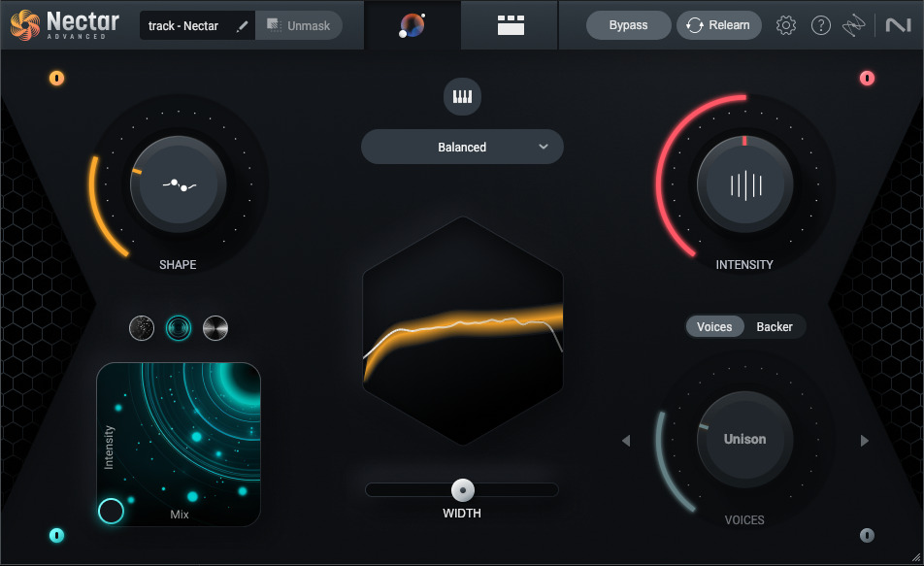The height and width of the screenshot is (566, 924).
Task: Toggle the red Intensity module power button
Action: tap(867, 78)
